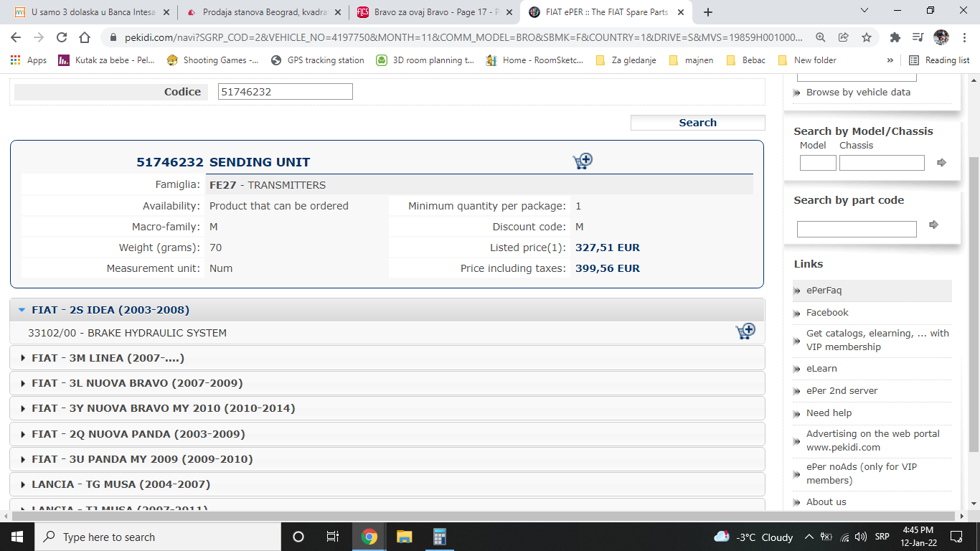The image size is (980, 551).
Task: Expand FIAT - 3L NUOVA BRAVO (2007-2009)
Action: pos(387,383)
